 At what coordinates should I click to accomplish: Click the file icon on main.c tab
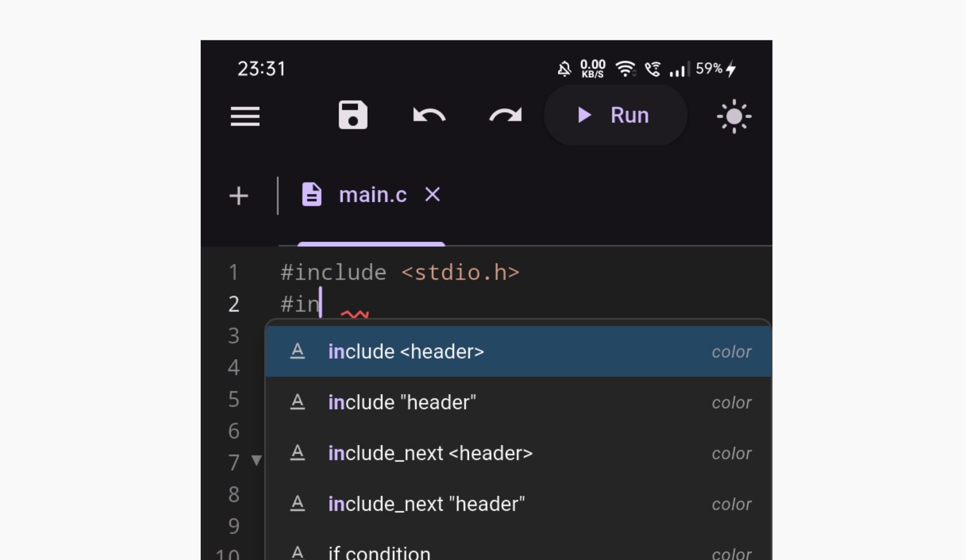click(312, 195)
